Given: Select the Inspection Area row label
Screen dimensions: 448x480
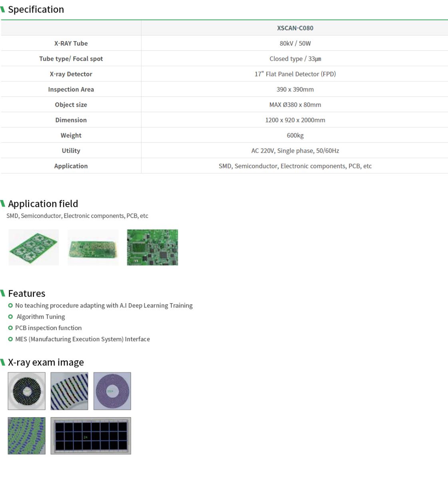Looking at the screenshot, I should pos(71,89).
